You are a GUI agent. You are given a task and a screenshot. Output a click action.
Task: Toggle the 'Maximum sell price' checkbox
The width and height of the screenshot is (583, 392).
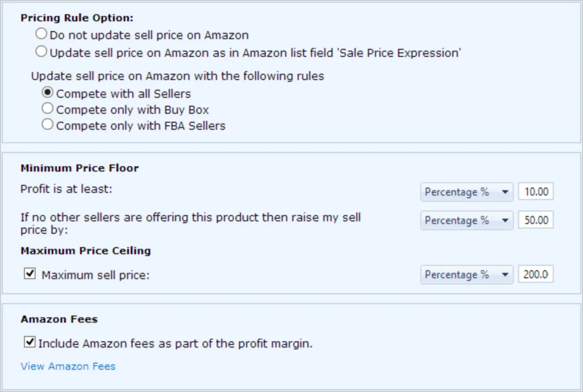[30, 274]
